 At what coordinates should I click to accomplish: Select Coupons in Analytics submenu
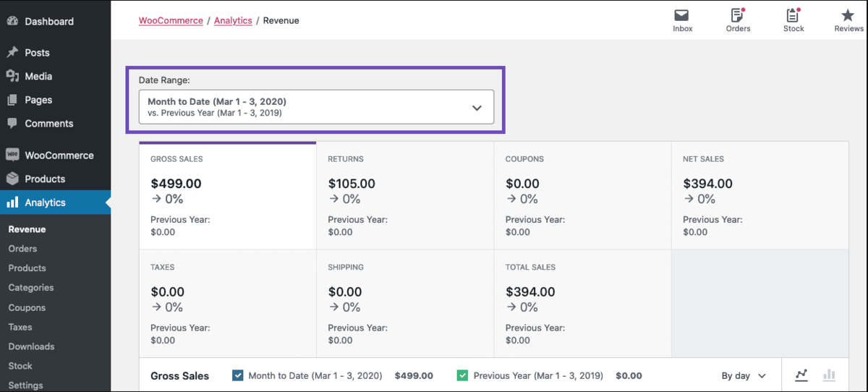[x=27, y=307]
